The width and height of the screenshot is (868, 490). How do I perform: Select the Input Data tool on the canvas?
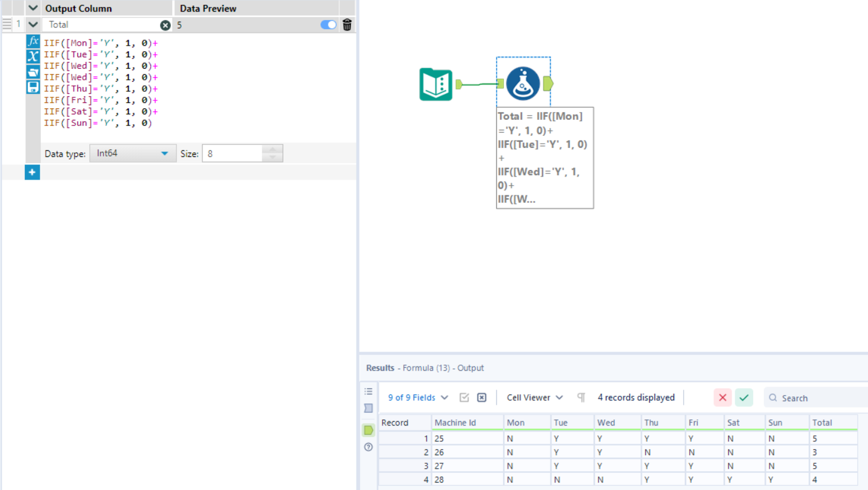point(436,83)
